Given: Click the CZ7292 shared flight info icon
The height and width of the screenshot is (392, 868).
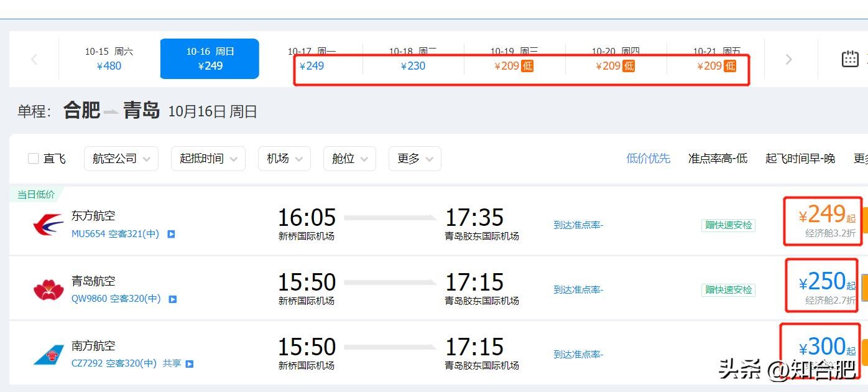Looking at the screenshot, I should point(190,364).
